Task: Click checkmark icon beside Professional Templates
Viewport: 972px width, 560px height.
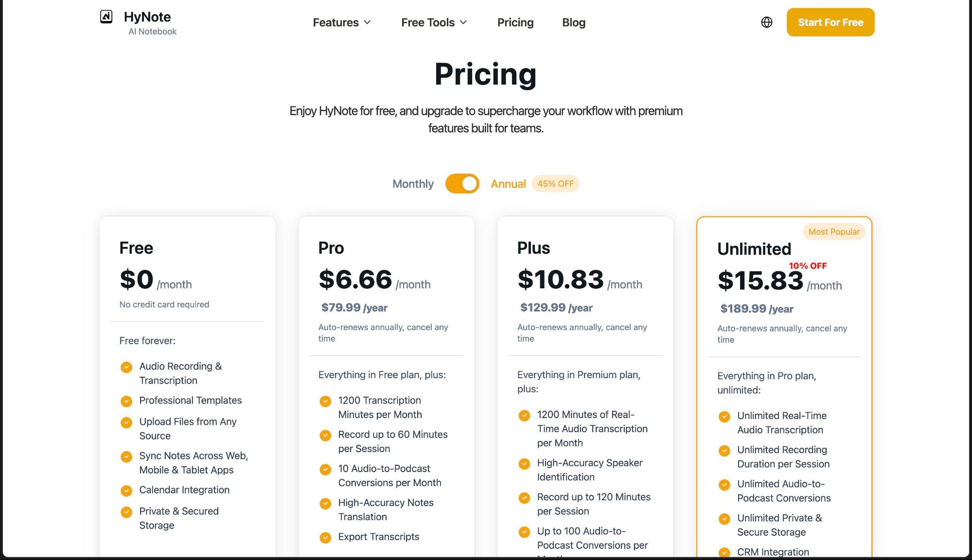Action: [x=126, y=401]
